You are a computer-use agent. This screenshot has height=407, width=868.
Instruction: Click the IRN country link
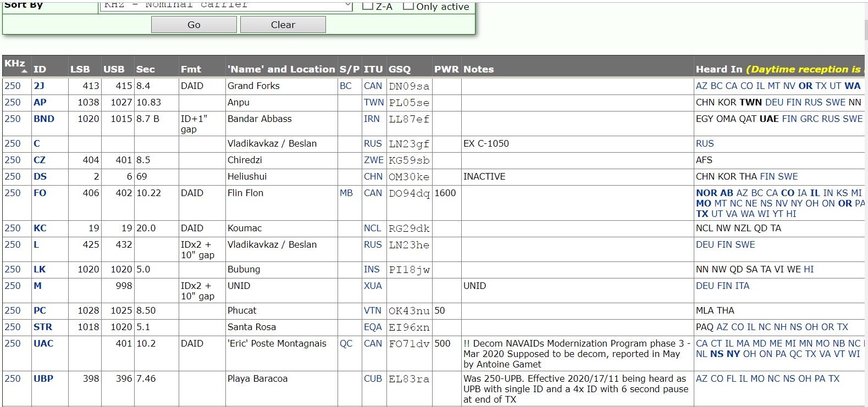point(372,119)
